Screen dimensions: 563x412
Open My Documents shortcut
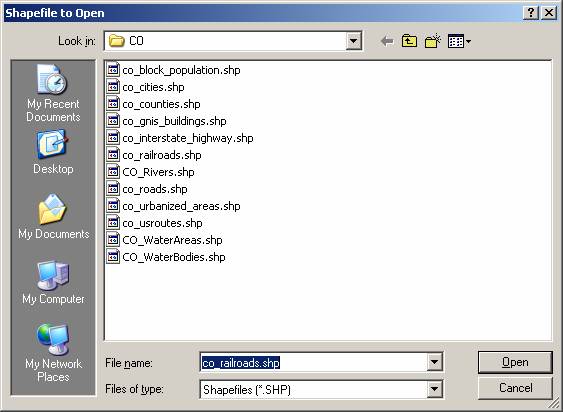(x=53, y=217)
